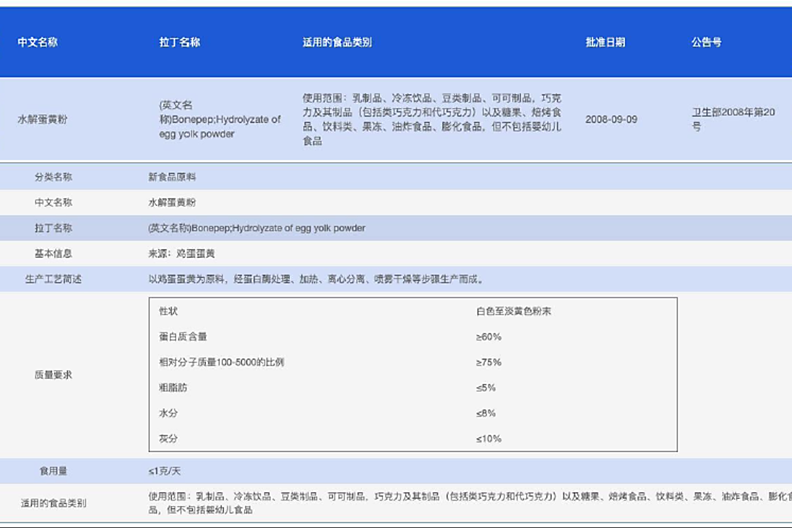Open the 卫生部2008年第20号 announcement cell
This screenshot has height=528, width=792.
[x=733, y=120]
